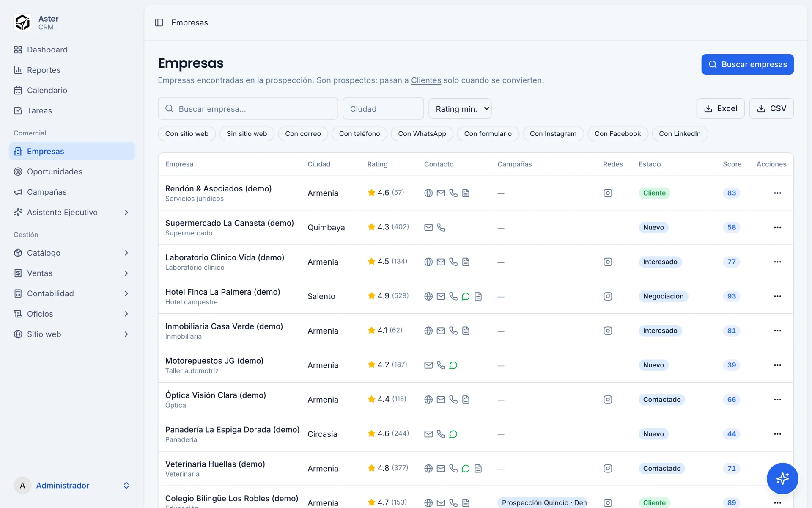Export list with Excel button
Screen dimensions: 812x508
click(720, 108)
